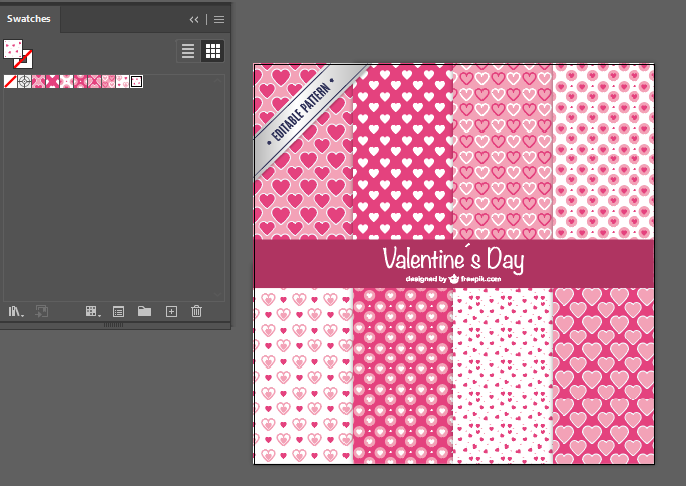
Task: Select the third pattern swatch
Action: coord(38,81)
